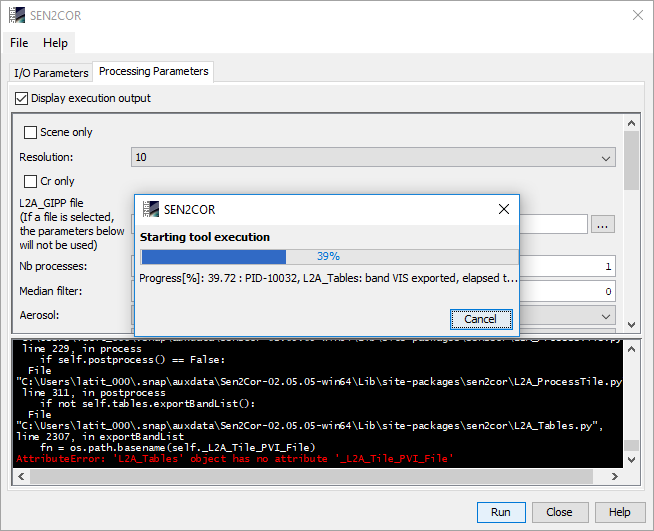Click the SEN2COR main window title icon

click(17, 15)
